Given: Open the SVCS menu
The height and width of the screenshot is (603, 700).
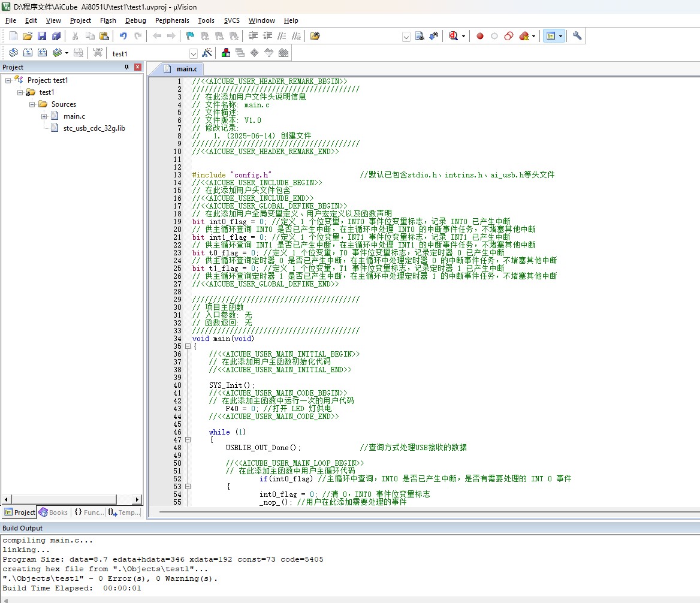Looking at the screenshot, I should (x=232, y=20).
